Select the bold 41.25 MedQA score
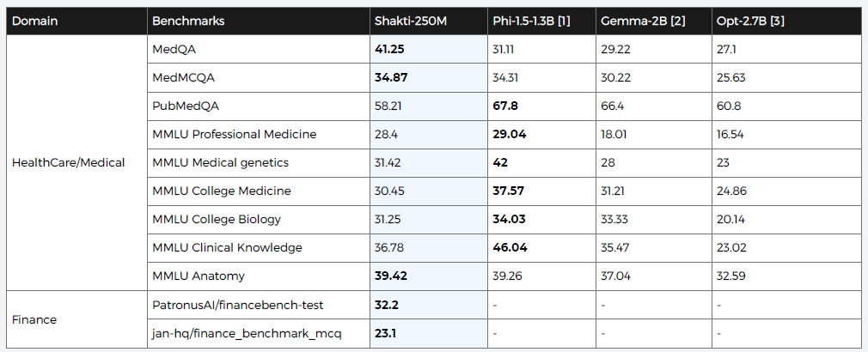The height and width of the screenshot is (352, 868). point(389,49)
